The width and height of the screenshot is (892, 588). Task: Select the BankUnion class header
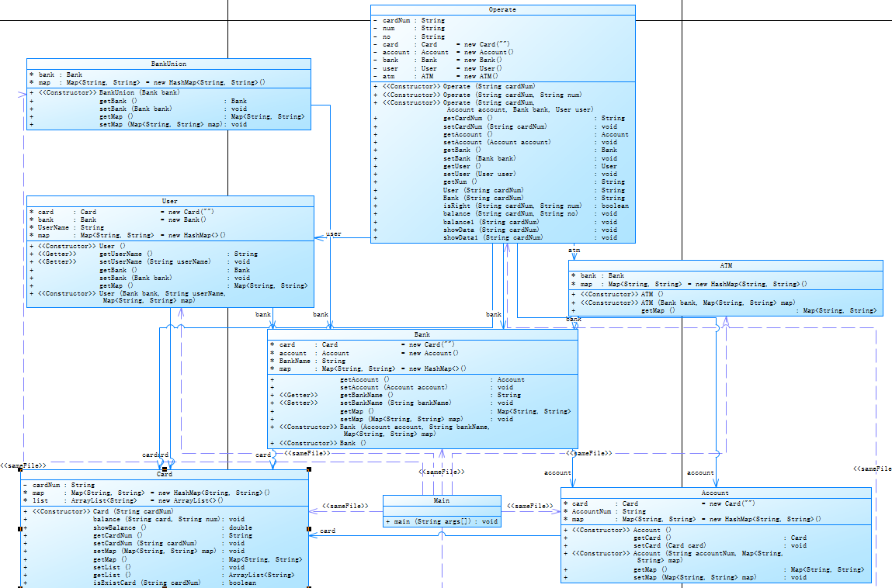click(168, 64)
